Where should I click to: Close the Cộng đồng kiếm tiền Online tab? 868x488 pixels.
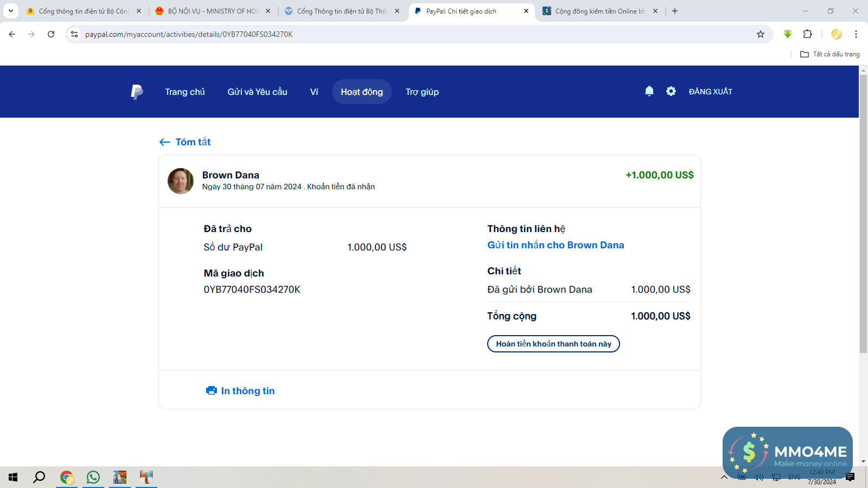pyautogui.click(x=655, y=11)
